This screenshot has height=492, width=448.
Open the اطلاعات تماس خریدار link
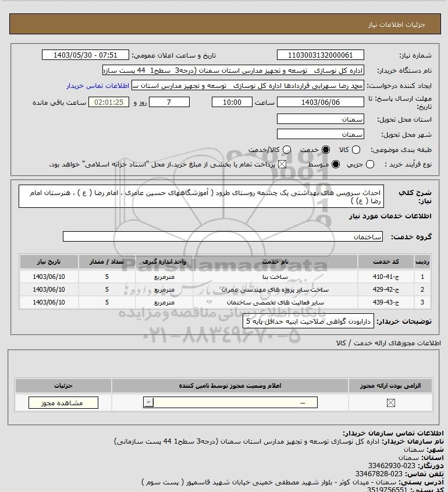pos(98,86)
